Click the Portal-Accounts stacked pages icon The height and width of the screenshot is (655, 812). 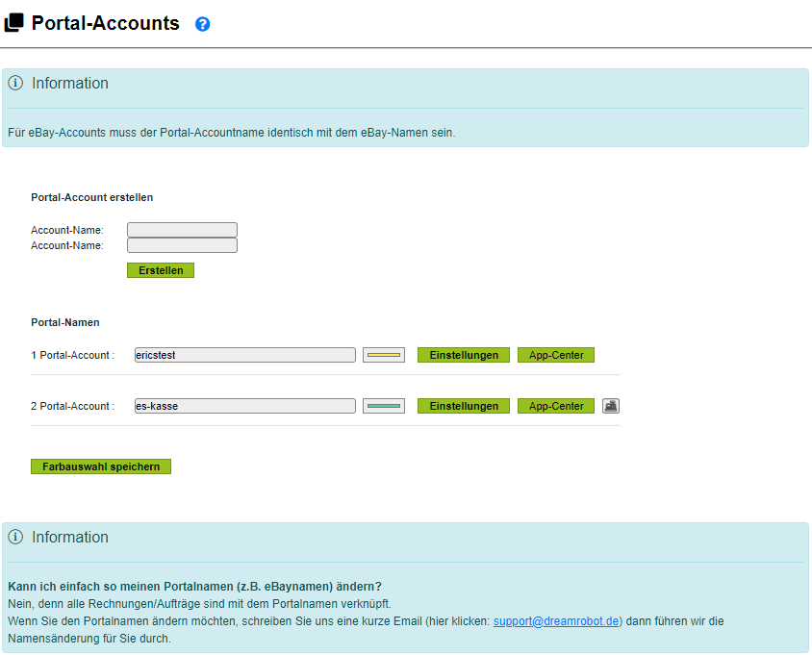tap(14, 23)
